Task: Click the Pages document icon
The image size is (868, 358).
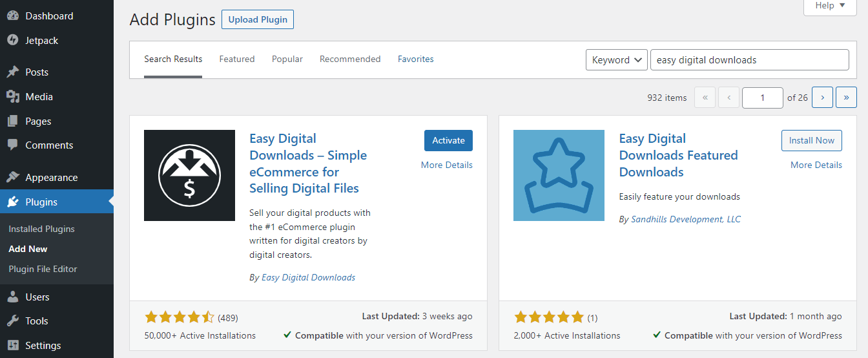Action: point(13,121)
